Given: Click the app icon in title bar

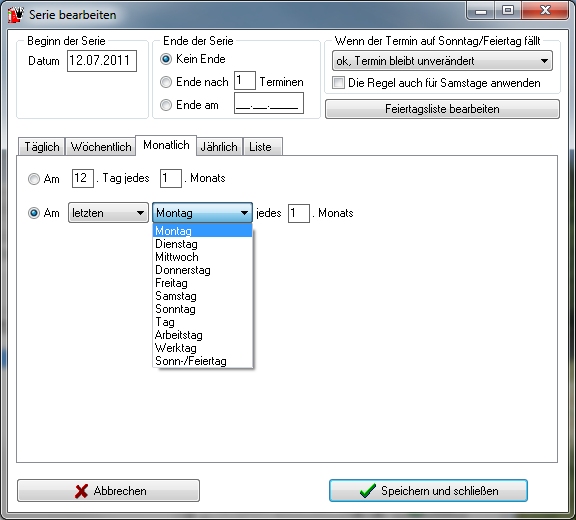Looking at the screenshot, I should point(16,14).
